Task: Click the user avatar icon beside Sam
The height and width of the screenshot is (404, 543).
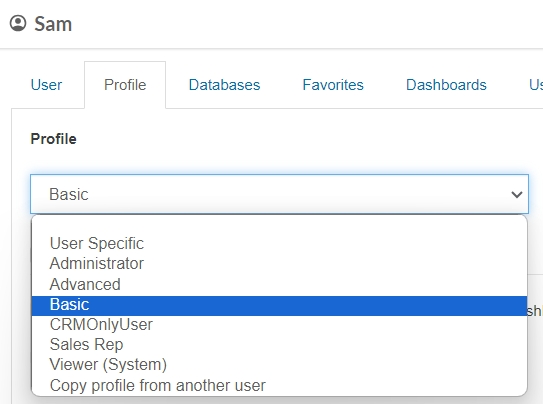Action: coord(18,24)
